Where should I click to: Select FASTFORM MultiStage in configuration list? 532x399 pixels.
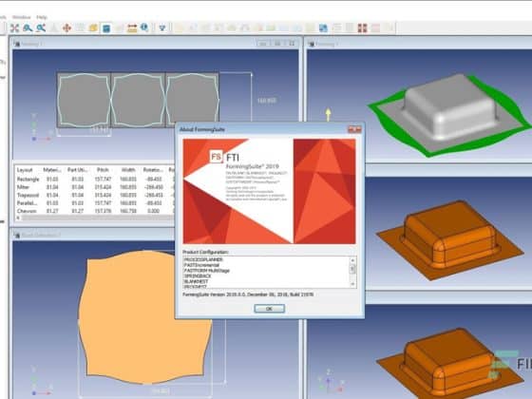(207, 271)
